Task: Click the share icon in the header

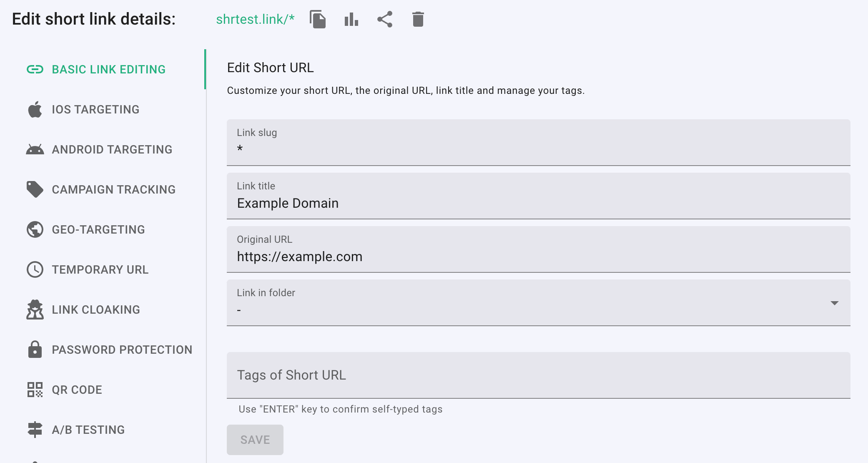Action: pos(385,19)
